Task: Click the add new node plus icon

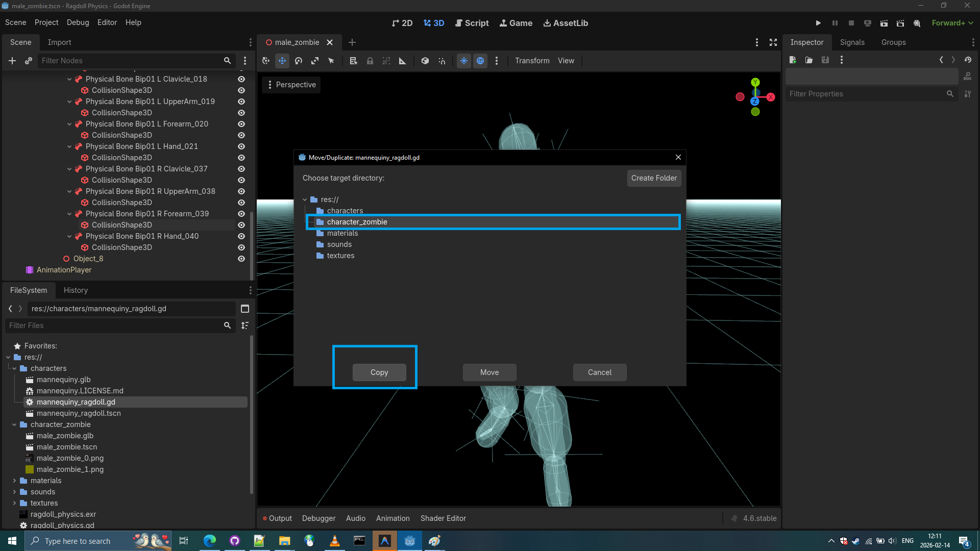Action: 12,61
